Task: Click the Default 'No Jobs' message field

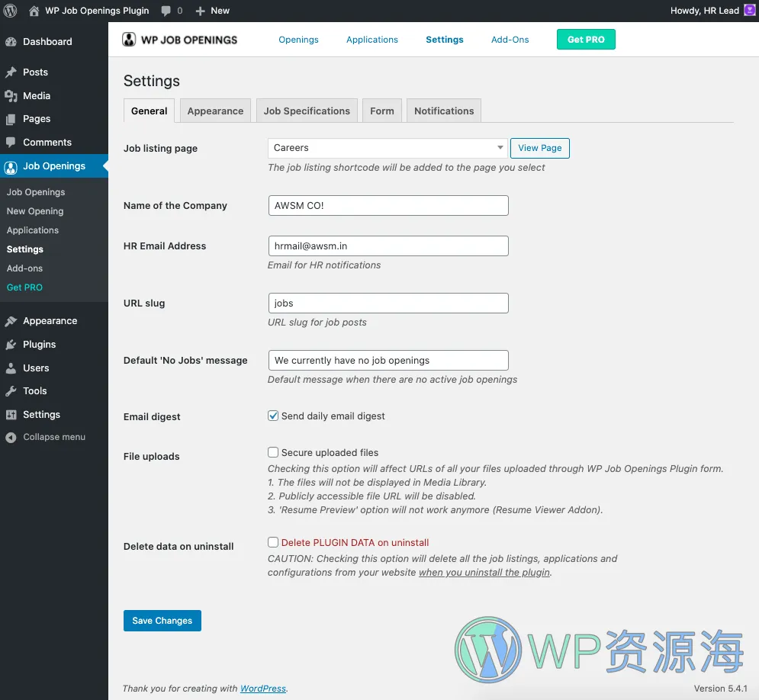Action: coord(388,361)
